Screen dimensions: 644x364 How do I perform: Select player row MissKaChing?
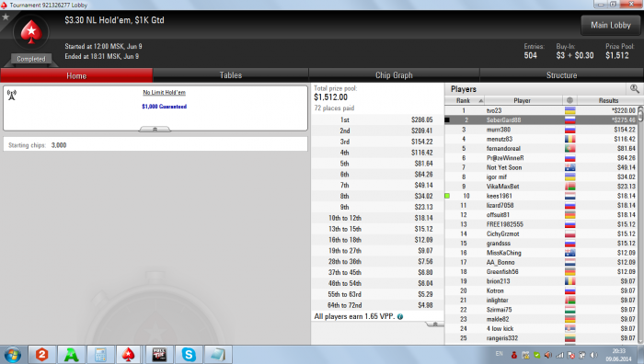[541, 253]
